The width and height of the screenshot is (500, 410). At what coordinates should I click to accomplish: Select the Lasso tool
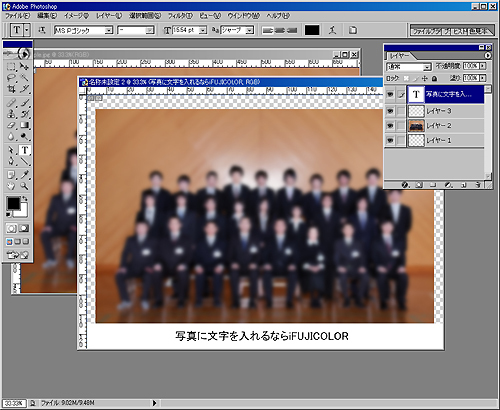tap(11, 78)
